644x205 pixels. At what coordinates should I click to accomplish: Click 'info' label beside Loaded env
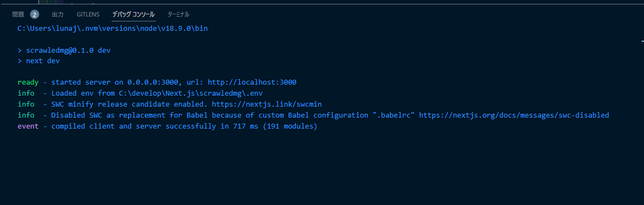click(26, 93)
